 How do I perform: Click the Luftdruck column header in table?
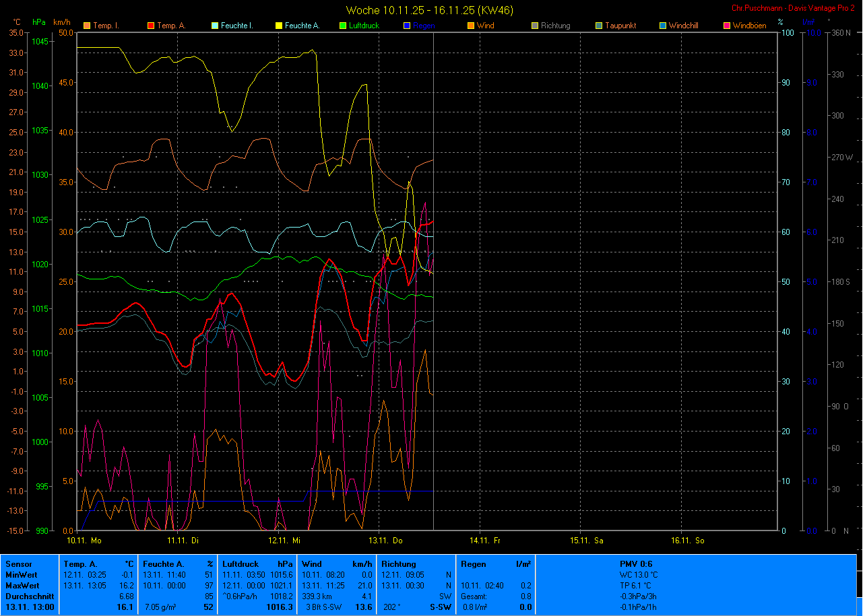point(241,563)
